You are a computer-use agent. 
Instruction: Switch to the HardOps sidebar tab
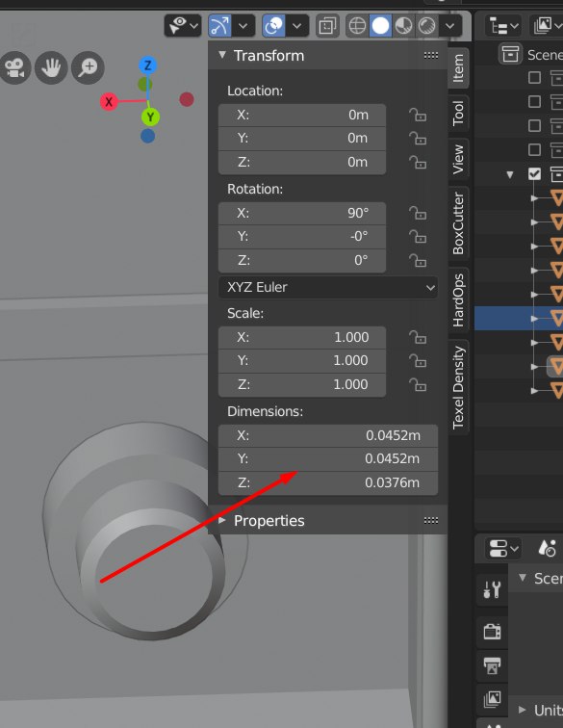(x=458, y=300)
